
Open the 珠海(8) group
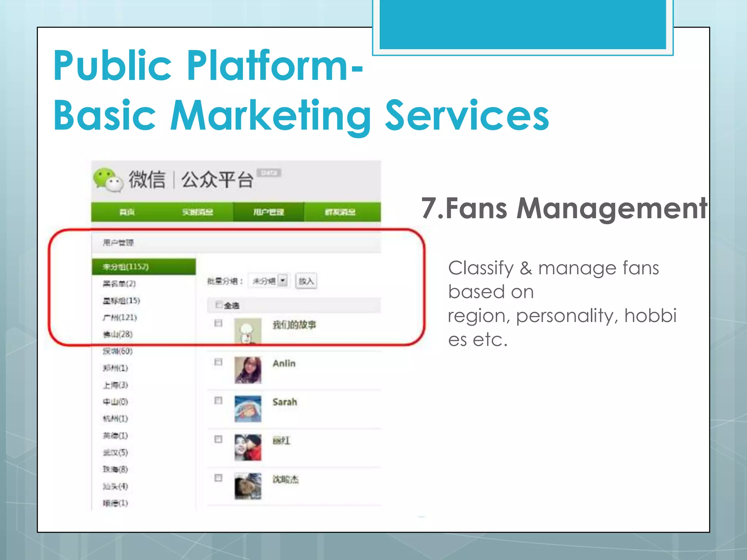115,469
